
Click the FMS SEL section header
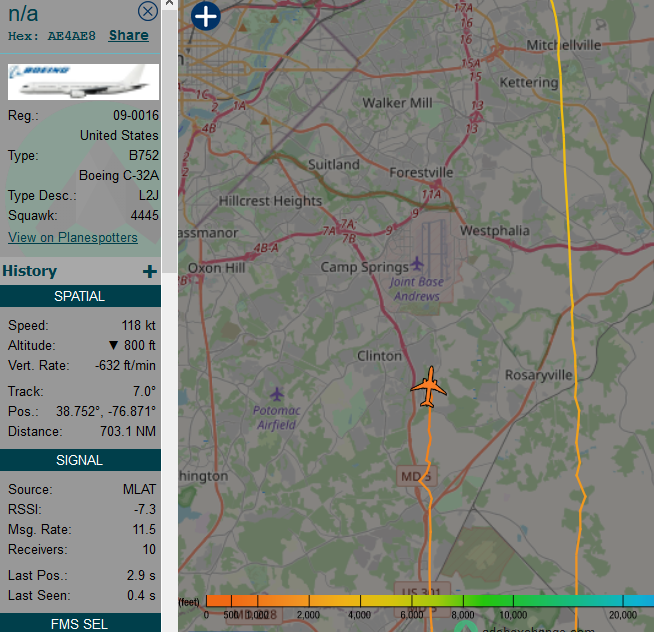click(80, 623)
